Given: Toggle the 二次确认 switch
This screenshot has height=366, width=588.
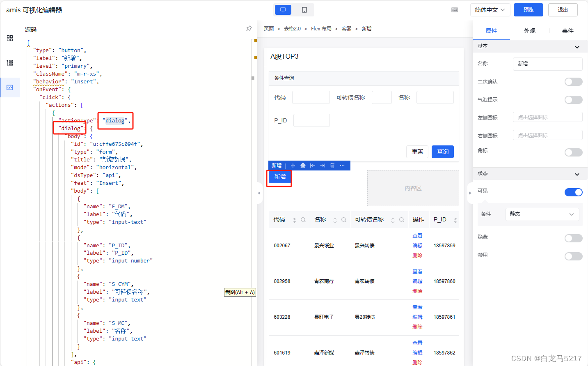Looking at the screenshot, I should coord(573,82).
